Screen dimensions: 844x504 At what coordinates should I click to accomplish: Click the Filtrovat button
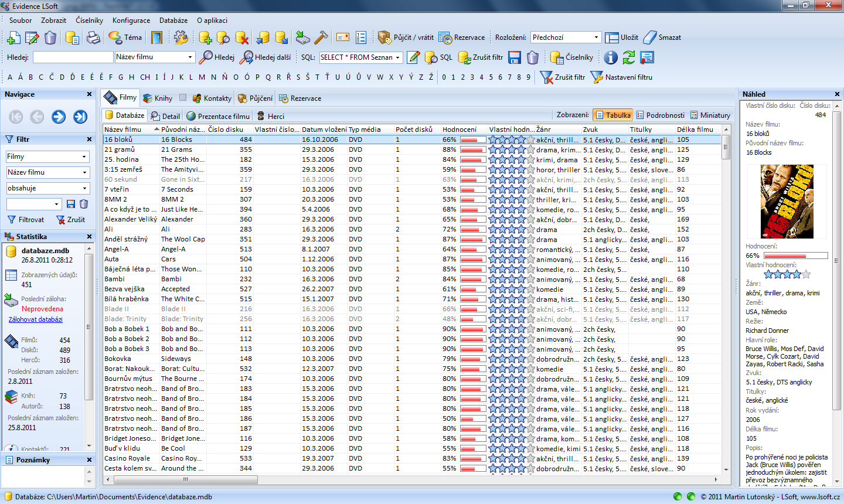point(26,220)
